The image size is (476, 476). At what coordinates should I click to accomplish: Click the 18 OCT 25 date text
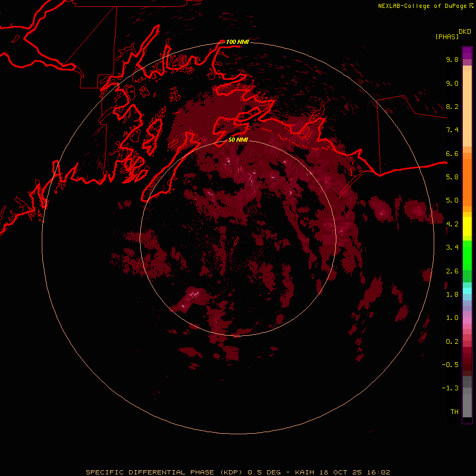[341, 472]
